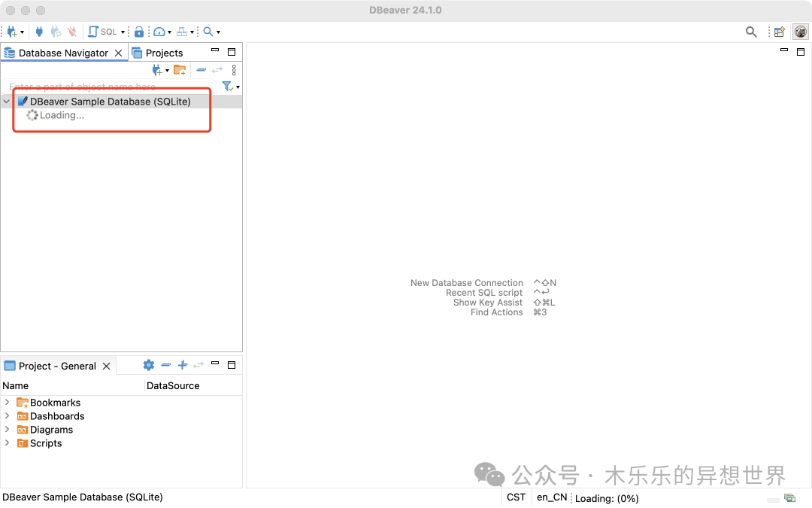Close the Project - General tab
The image size is (812, 508).
[107, 366]
